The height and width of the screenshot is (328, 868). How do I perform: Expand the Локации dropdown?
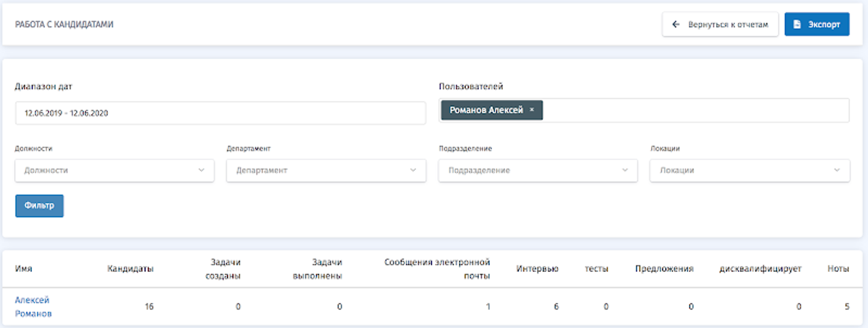pyautogui.click(x=750, y=171)
